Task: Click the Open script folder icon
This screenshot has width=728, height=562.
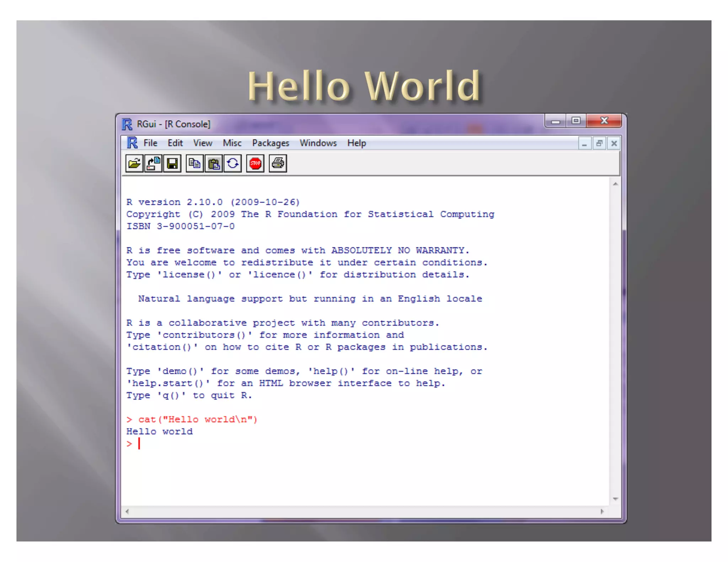Action: (134, 163)
